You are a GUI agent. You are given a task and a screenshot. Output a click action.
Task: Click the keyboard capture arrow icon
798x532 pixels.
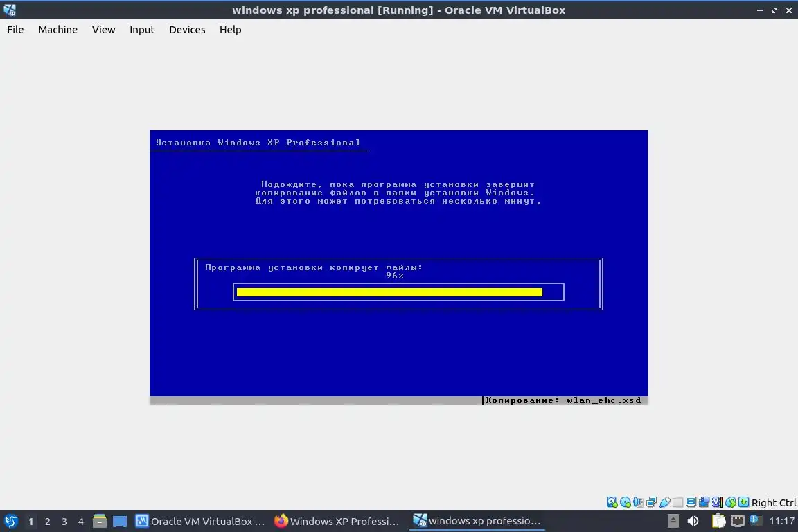pos(743,502)
